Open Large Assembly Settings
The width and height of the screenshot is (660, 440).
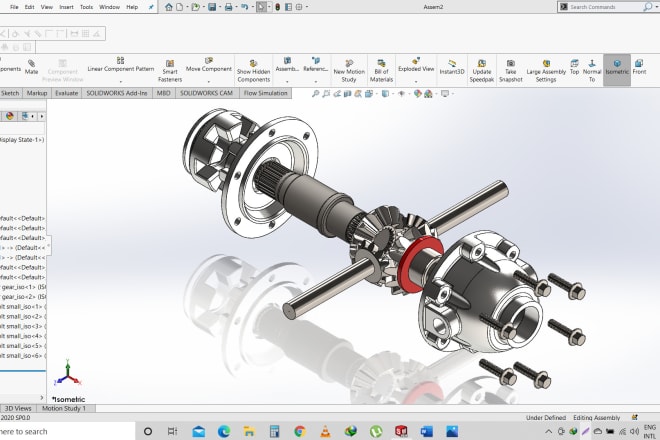pos(546,70)
